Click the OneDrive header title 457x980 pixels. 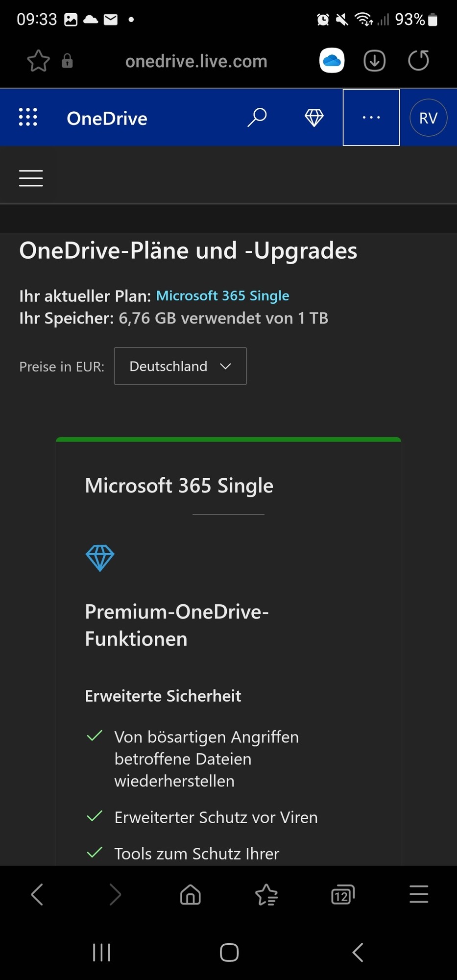click(107, 118)
